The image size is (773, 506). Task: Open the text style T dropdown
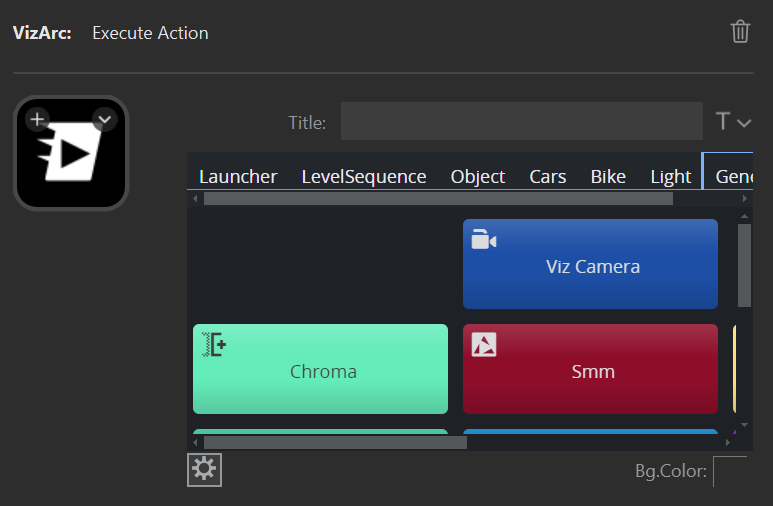point(733,122)
